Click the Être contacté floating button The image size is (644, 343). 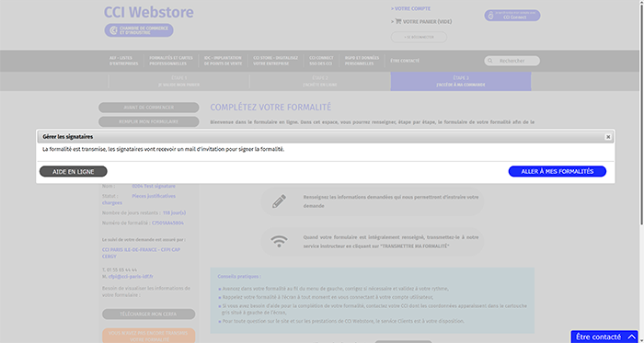(604, 337)
